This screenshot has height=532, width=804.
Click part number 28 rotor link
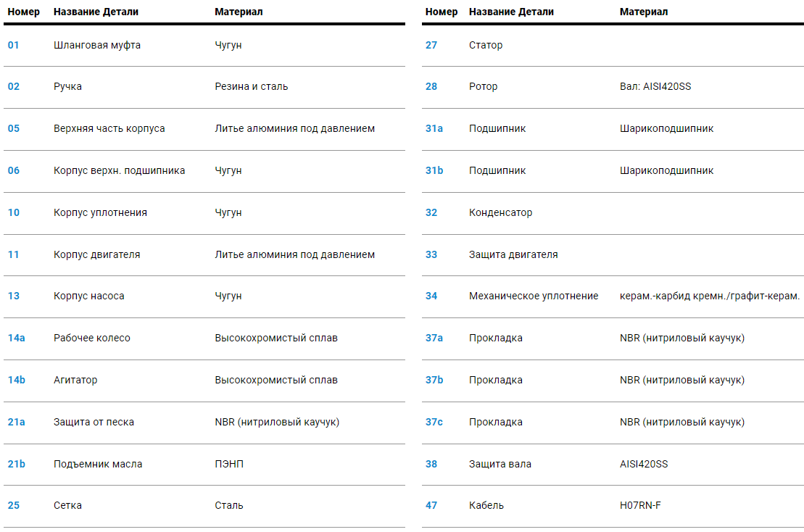[431, 86]
